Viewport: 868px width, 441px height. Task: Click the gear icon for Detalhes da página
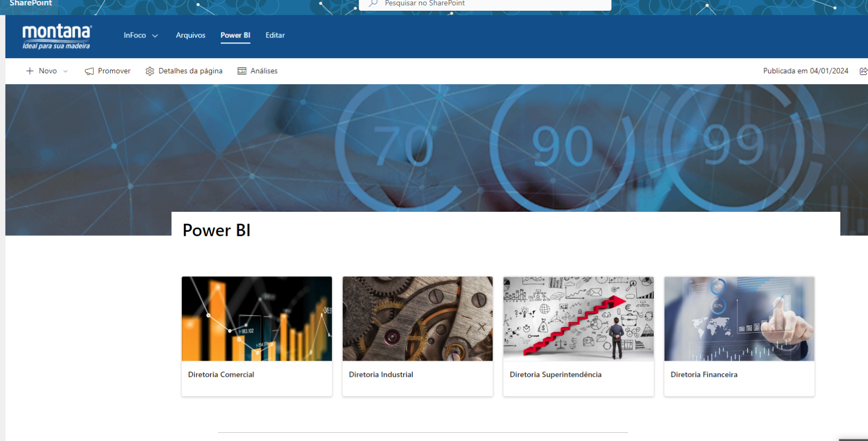[150, 71]
